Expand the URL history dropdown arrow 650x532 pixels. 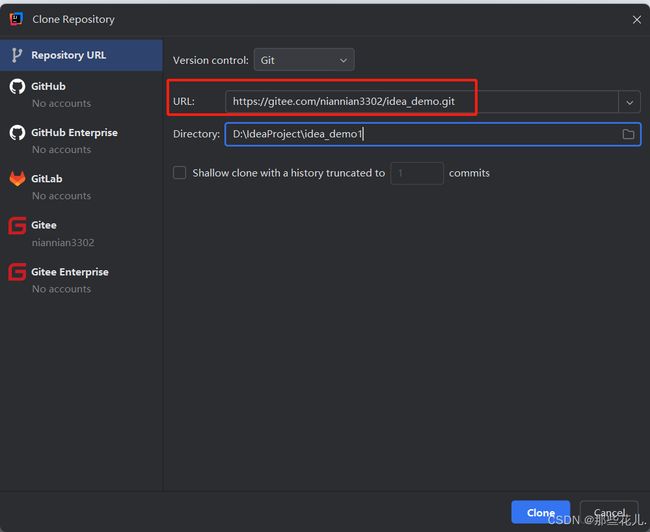pyautogui.click(x=629, y=102)
